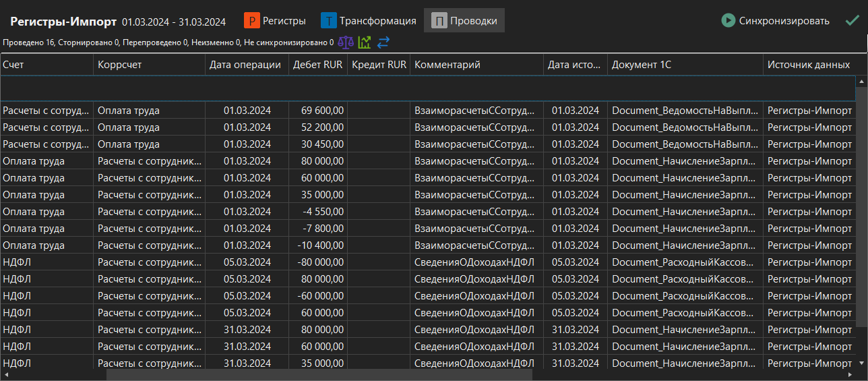Viewport: 868px width, 381px height.
Task: Click the vertical scrollbar down arrow
Action: tap(861, 363)
